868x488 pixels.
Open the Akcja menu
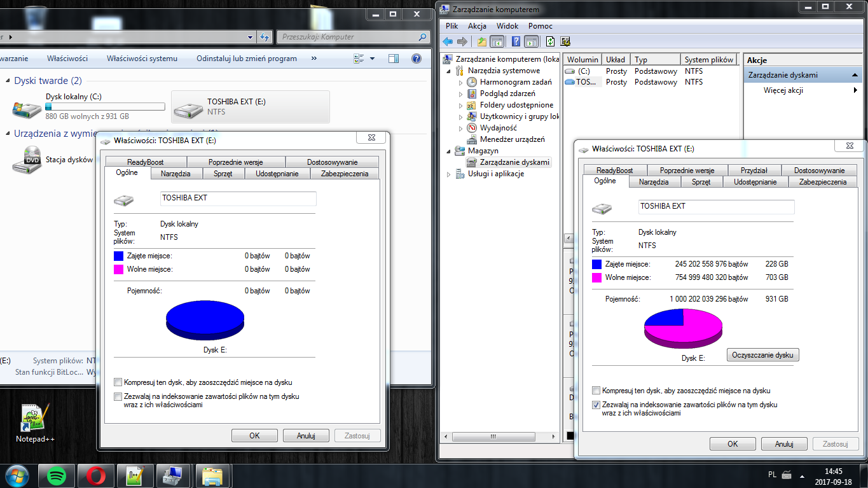(477, 26)
